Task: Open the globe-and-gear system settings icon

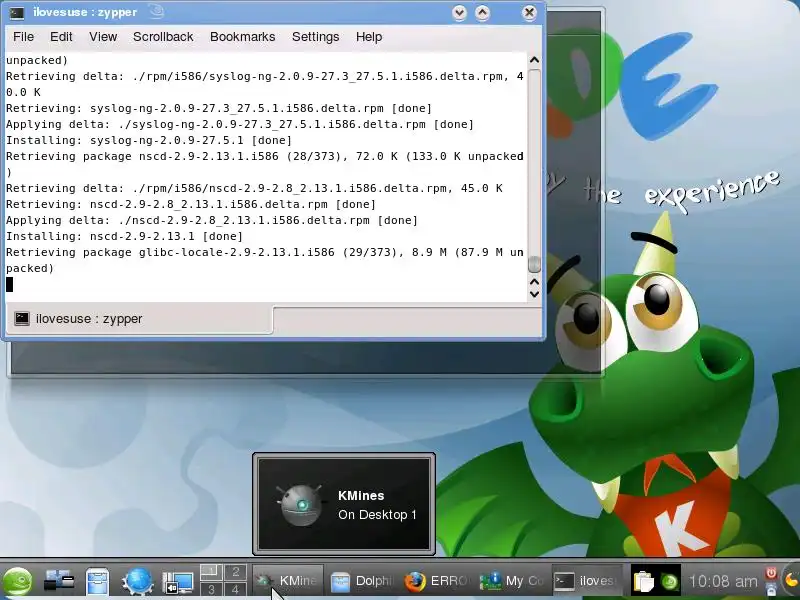Action: [x=138, y=581]
